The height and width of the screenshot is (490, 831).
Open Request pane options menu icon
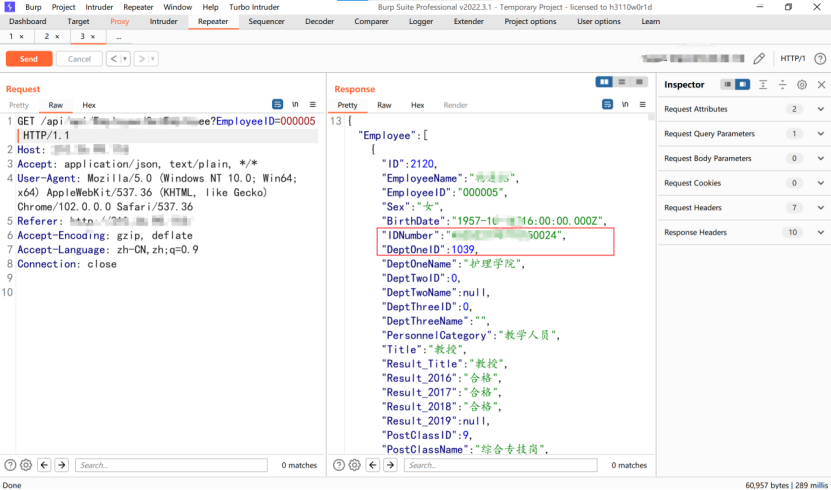pyautogui.click(x=313, y=104)
